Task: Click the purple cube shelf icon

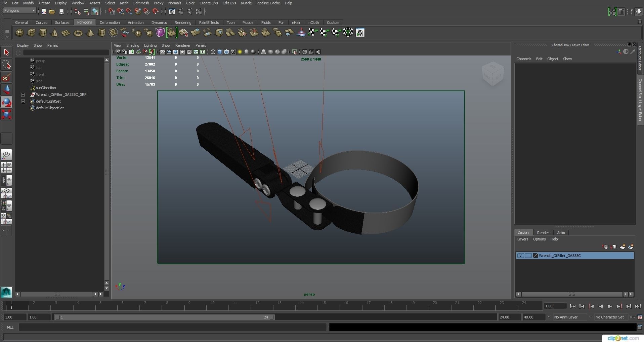Action: click(x=160, y=33)
